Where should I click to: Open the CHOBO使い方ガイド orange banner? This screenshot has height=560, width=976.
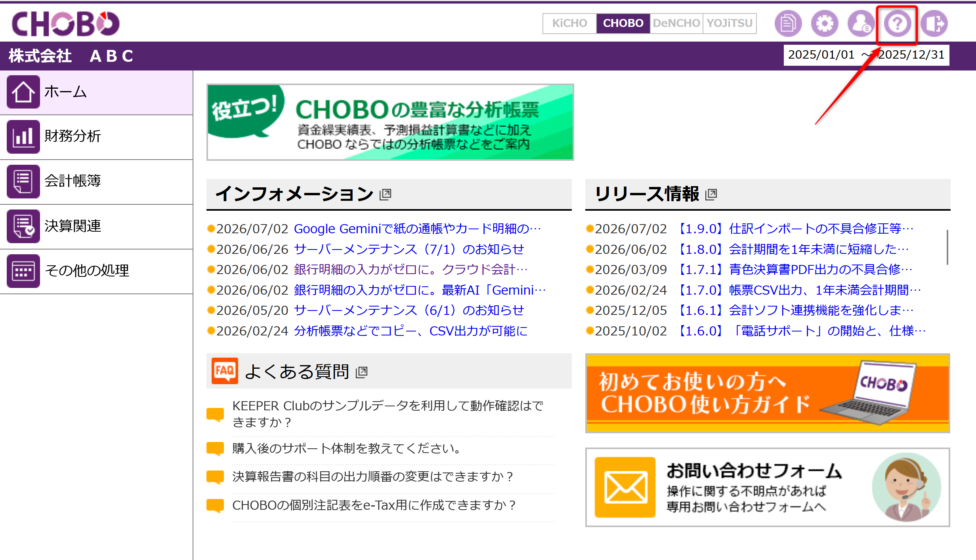click(768, 393)
